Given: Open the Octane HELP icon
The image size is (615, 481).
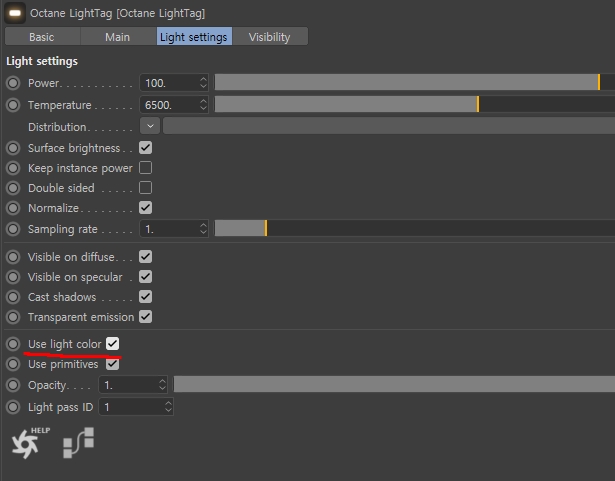Looking at the screenshot, I should tap(30, 443).
